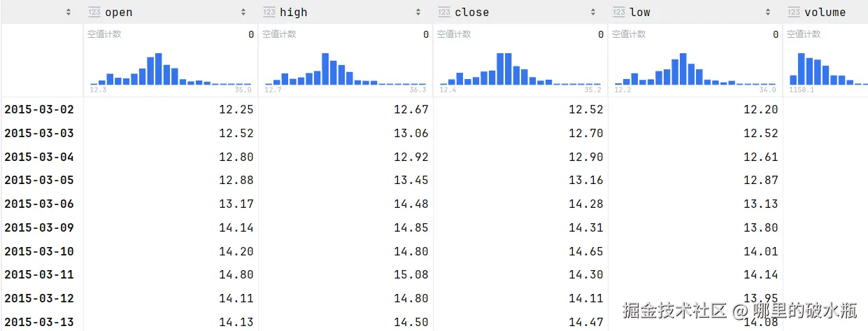Click open value 12.25

coord(236,109)
